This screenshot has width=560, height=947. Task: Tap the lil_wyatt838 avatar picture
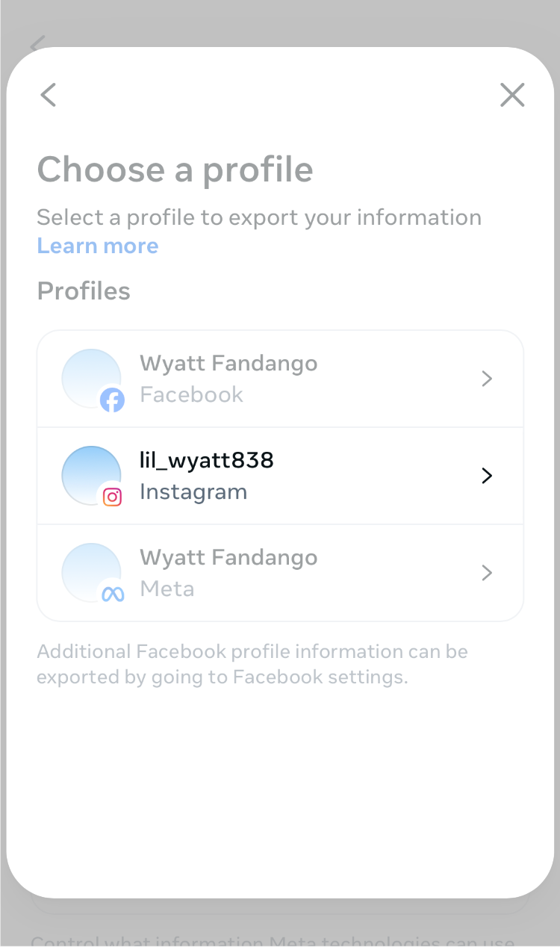click(90, 473)
